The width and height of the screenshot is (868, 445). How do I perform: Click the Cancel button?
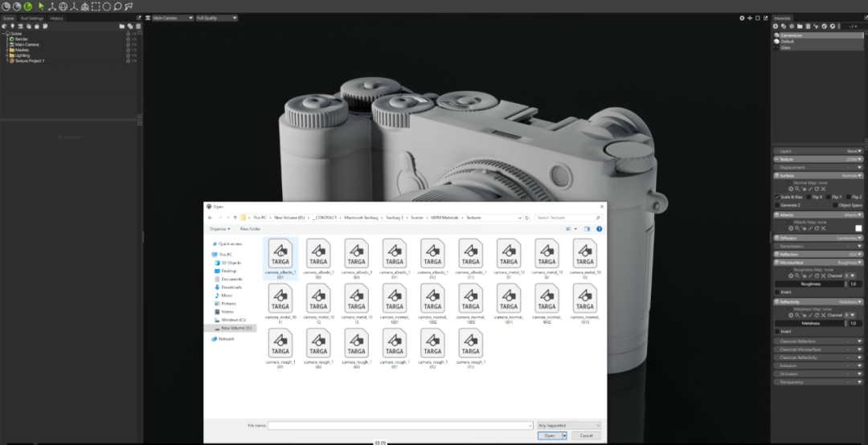coord(586,435)
